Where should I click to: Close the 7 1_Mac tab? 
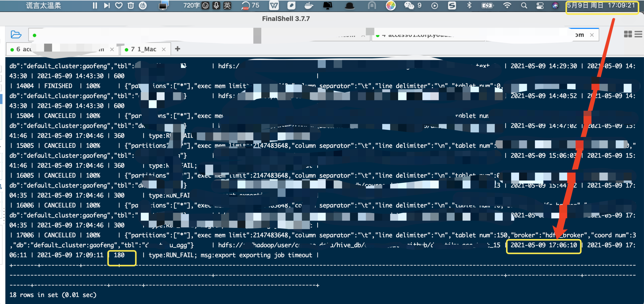pyautogui.click(x=164, y=50)
